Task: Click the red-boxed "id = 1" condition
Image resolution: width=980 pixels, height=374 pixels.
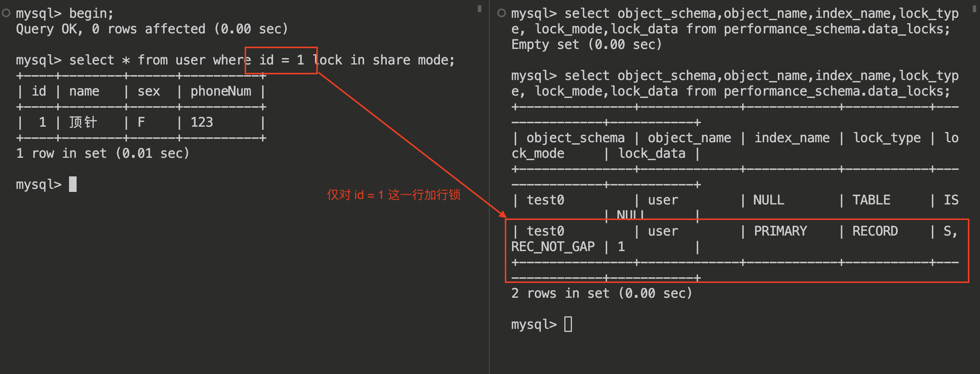Action: tap(281, 60)
